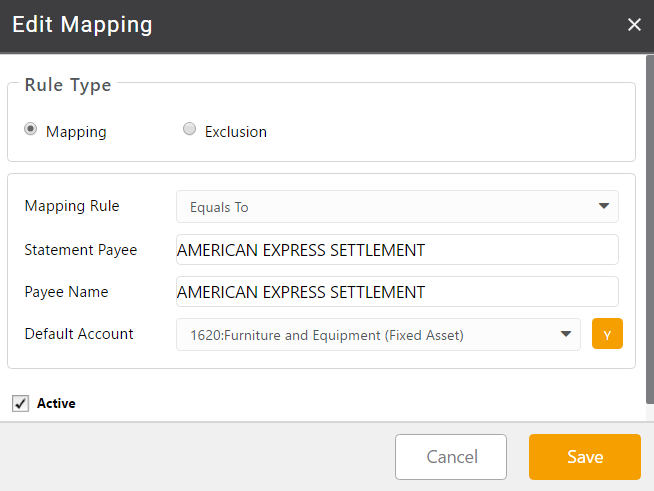
Task: Select the Mapping rule type
Action: tap(30, 128)
